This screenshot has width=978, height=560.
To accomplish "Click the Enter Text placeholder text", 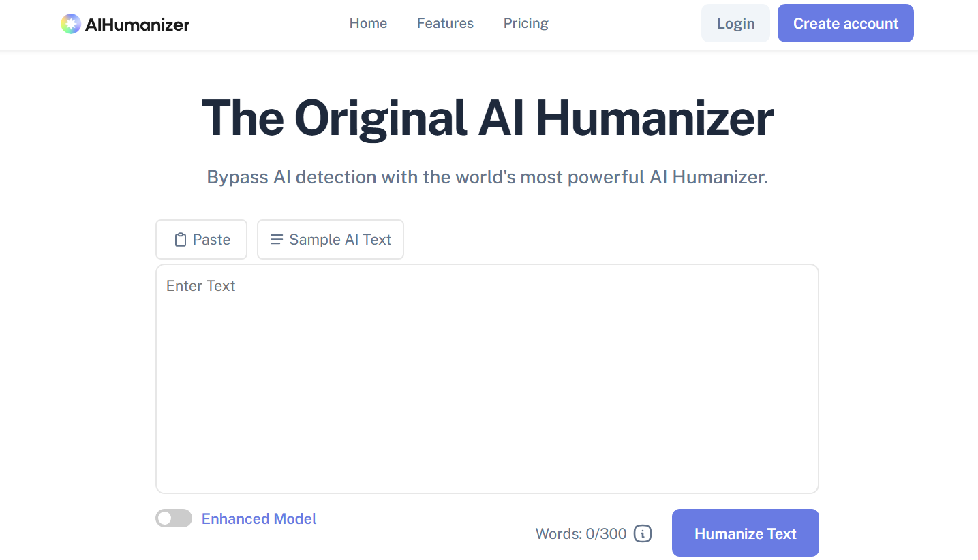I will [x=200, y=285].
